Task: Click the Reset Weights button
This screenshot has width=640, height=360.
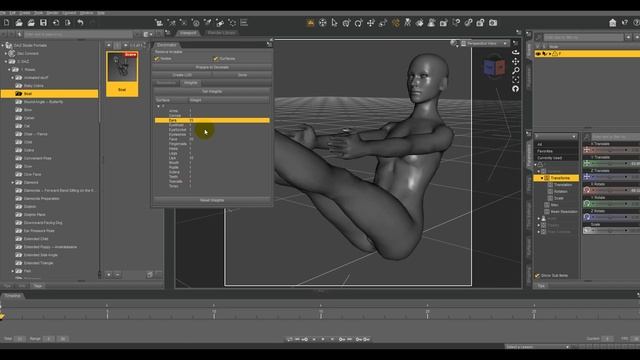Action: pyautogui.click(x=212, y=200)
